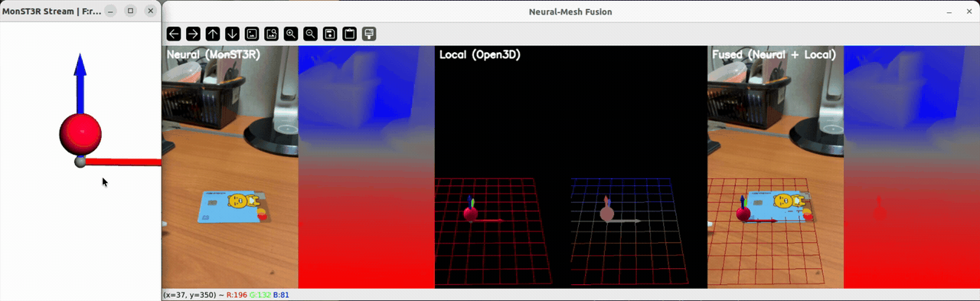
Task: Click the fit-image-to-window toolbar icon
Action: 272,34
